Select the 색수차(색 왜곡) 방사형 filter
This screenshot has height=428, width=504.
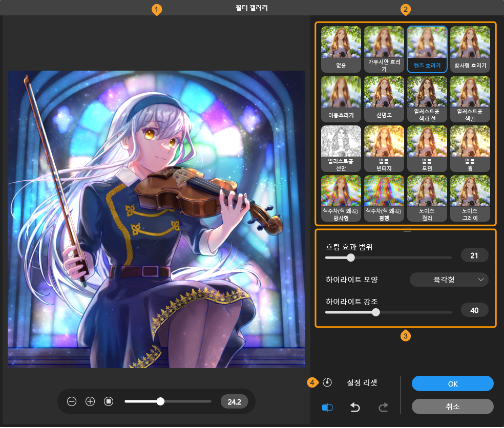coord(341,198)
